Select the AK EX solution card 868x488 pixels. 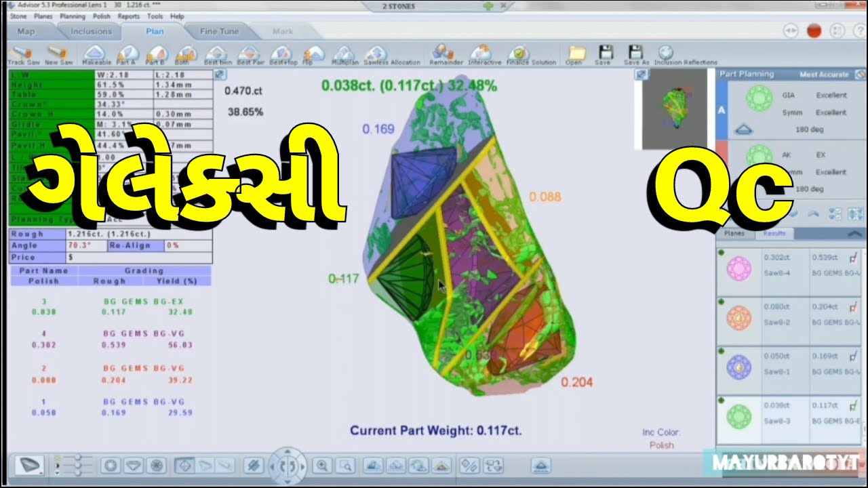[x=791, y=169]
